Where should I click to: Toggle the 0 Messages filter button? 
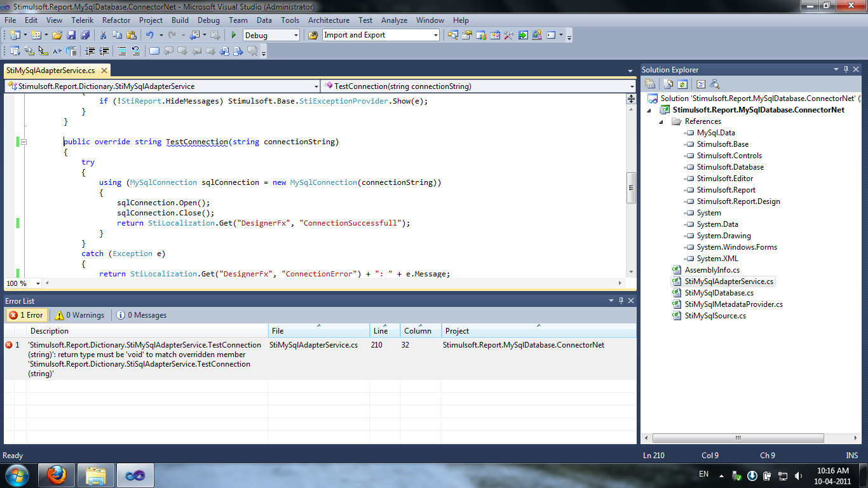click(x=141, y=315)
